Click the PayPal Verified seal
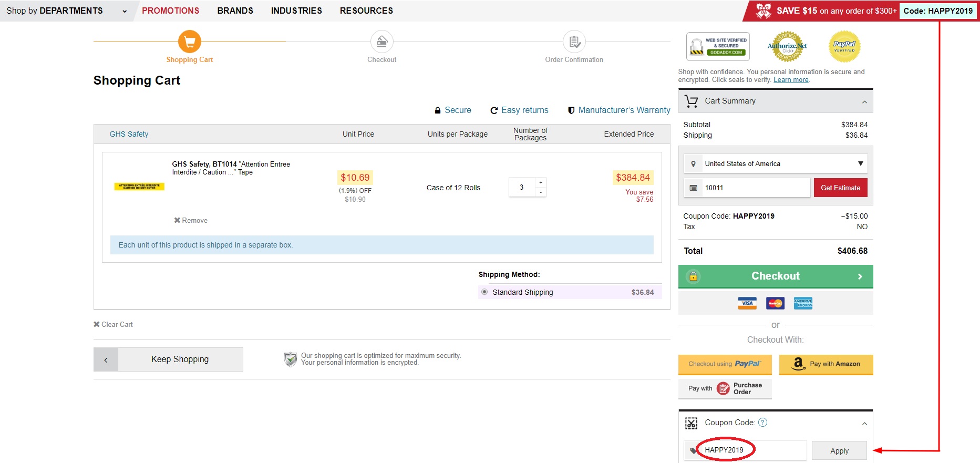 pyautogui.click(x=844, y=46)
